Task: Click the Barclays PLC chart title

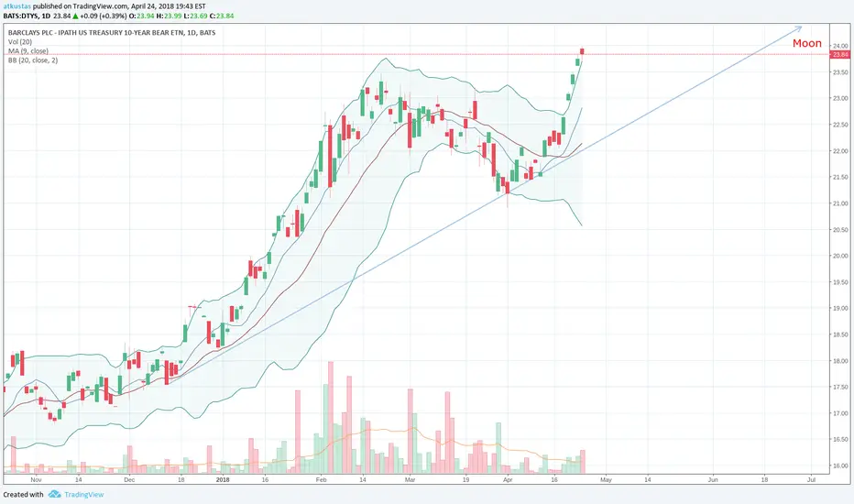Action: [x=112, y=33]
